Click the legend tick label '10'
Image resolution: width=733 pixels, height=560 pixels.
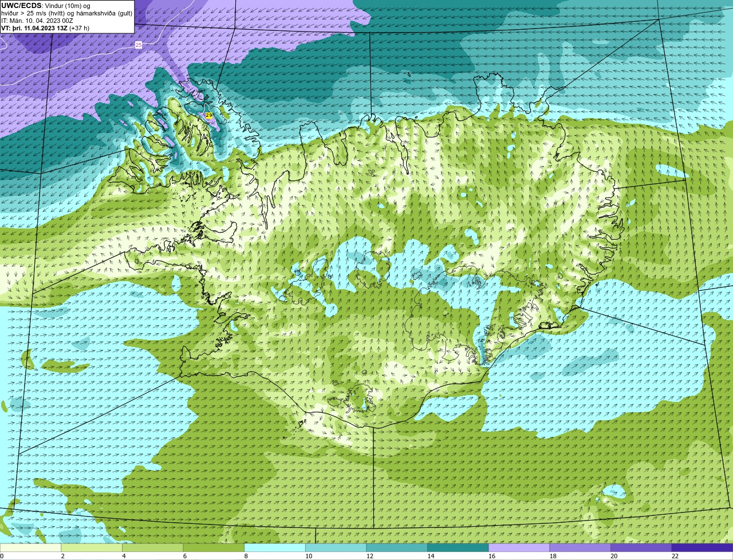309,556
